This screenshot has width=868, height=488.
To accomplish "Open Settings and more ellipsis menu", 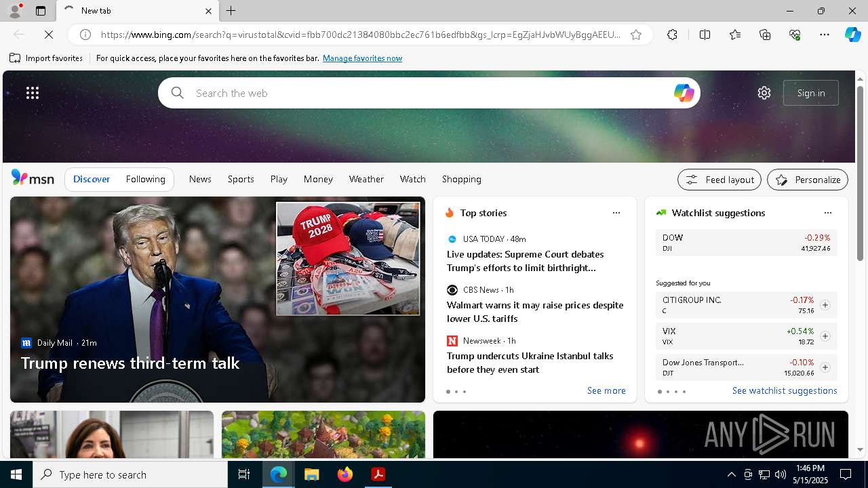I will (x=825, y=35).
